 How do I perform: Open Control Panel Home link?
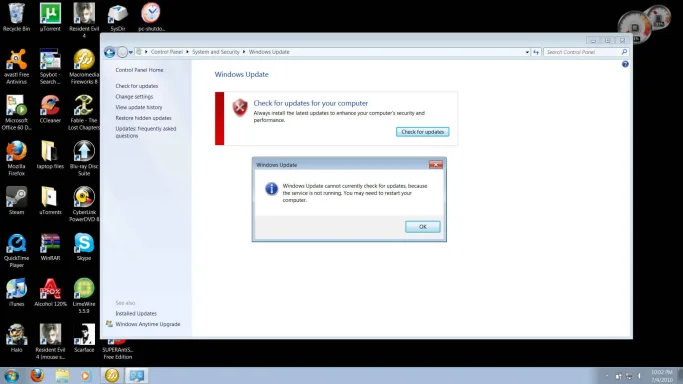139,70
